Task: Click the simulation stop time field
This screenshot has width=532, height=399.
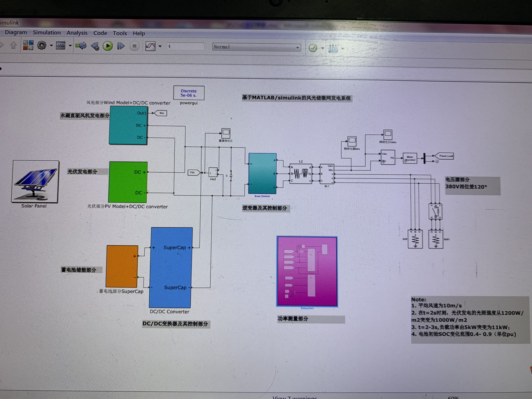Action: (185, 47)
